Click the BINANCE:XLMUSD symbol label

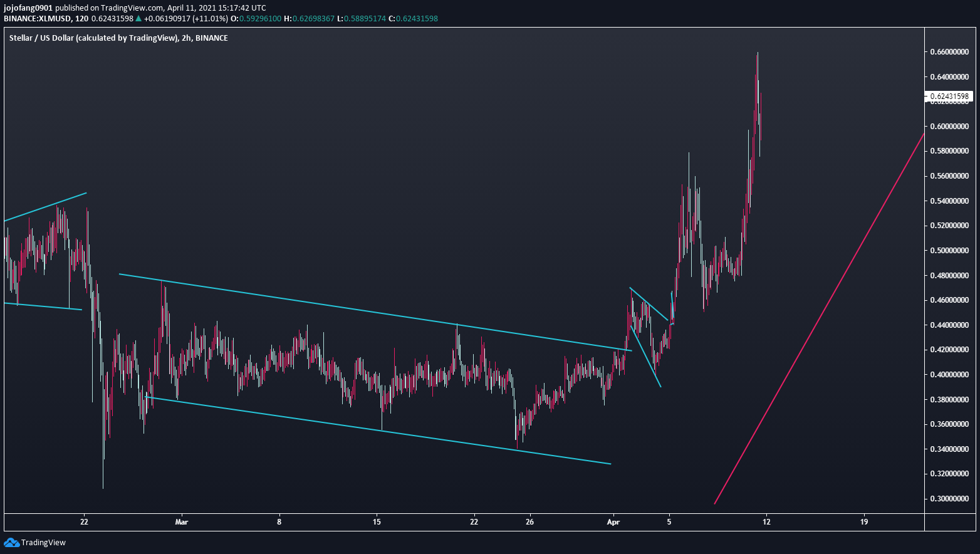37,19
